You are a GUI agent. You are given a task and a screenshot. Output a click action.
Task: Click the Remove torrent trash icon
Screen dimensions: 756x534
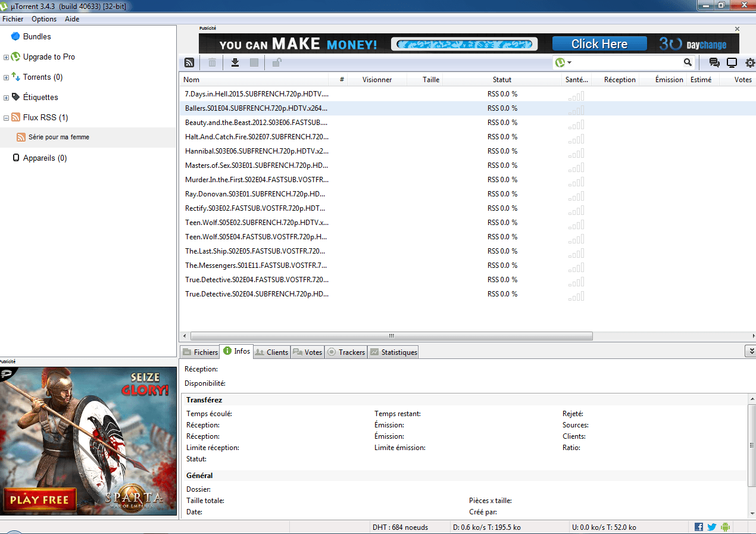(212, 63)
